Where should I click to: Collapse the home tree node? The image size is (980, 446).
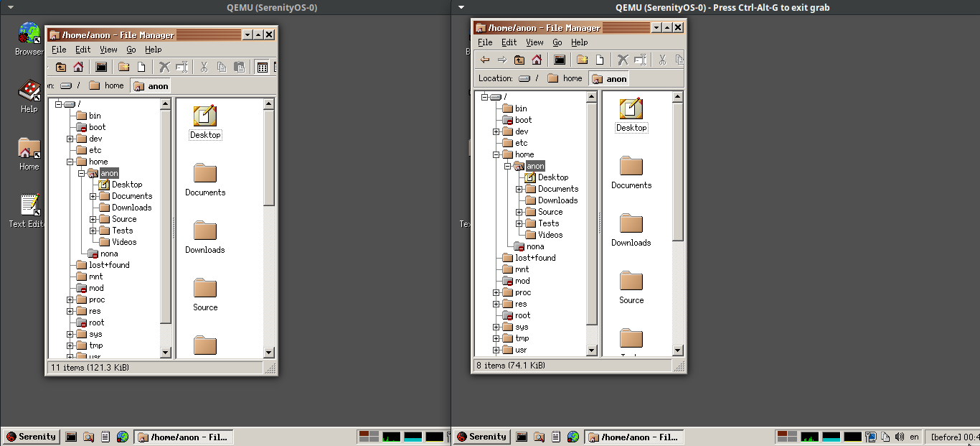pos(495,154)
